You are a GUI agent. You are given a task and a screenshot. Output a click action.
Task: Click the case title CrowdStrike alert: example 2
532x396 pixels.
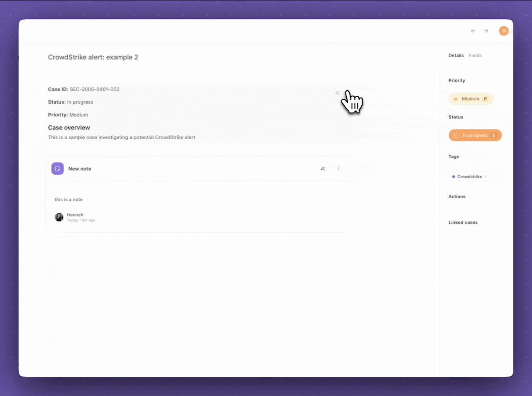pyautogui.click(x=93, y=57)
